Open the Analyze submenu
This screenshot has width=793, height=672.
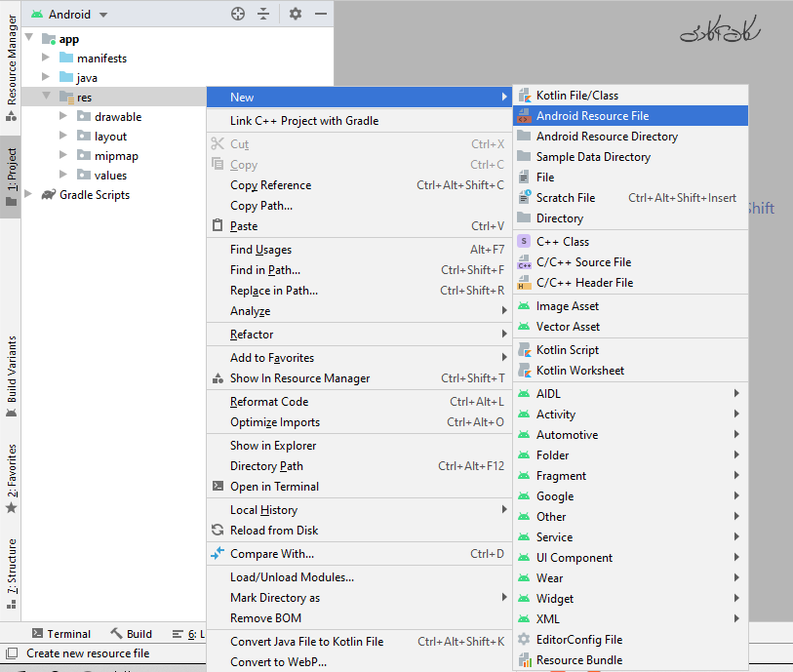360,311
